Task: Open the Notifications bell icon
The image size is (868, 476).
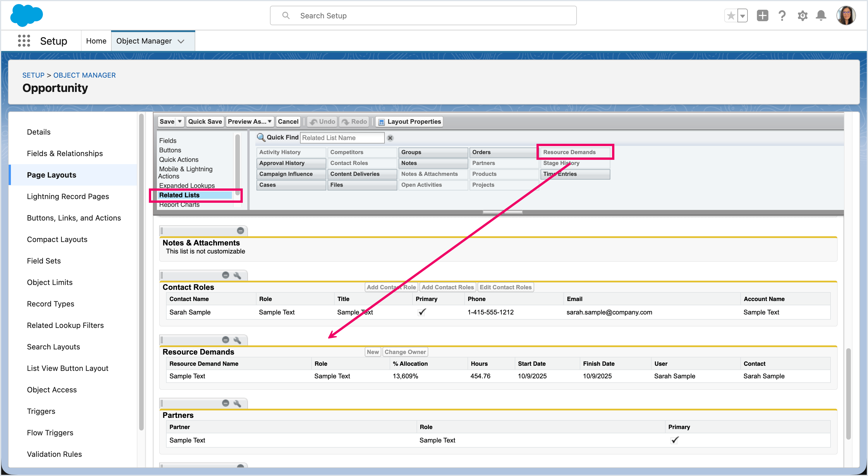Action: (x=821, y=15)
